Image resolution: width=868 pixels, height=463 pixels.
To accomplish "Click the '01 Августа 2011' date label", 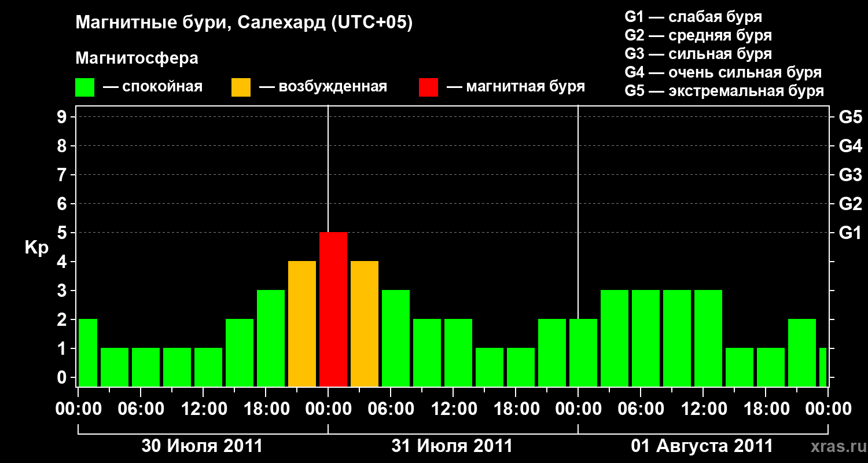I will [702, 446].
